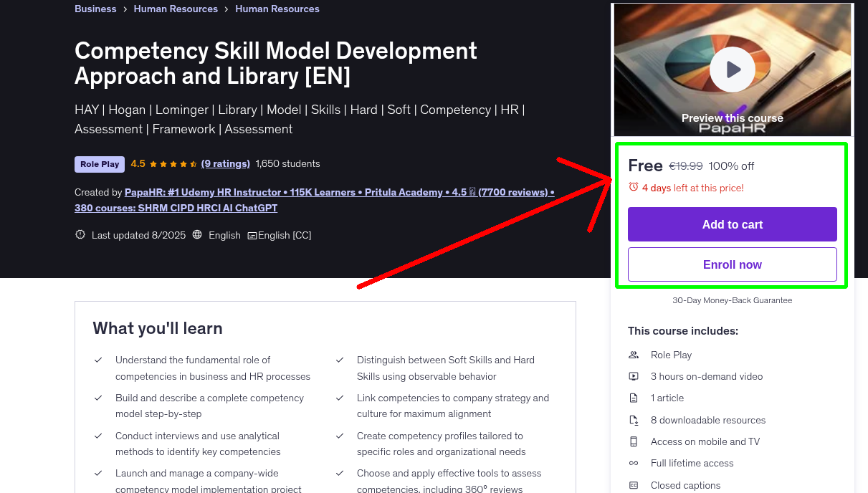Click the globe icon next to English
Image resolution: width=868 pixels, height=493 pixels.
(197, 235)
